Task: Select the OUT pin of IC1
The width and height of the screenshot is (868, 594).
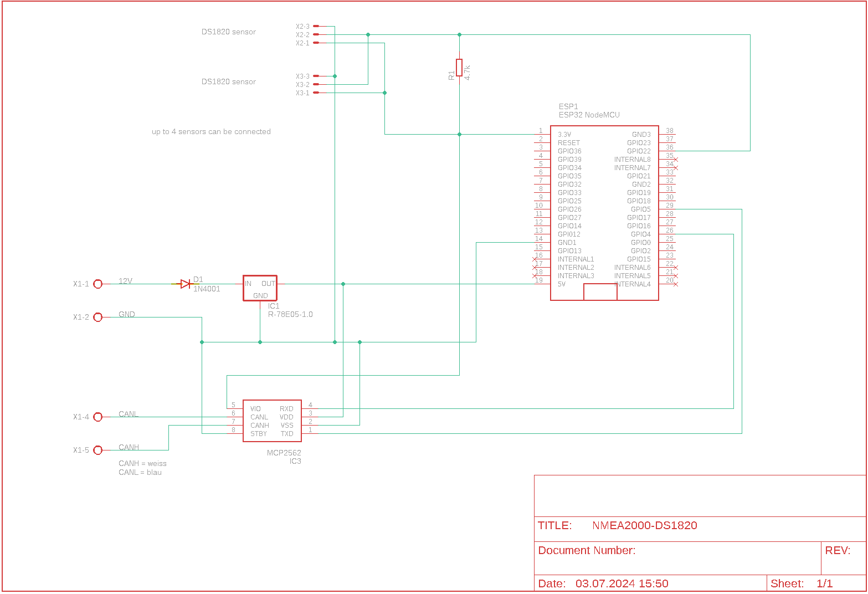Action: (x=269, y=284)
